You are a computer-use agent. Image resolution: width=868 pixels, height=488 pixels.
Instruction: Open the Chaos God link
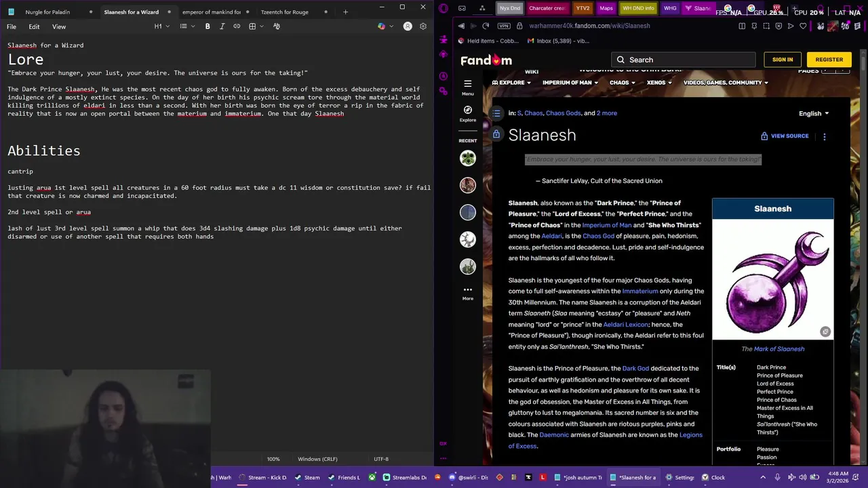pyautogui.click(x=598, y=236)
